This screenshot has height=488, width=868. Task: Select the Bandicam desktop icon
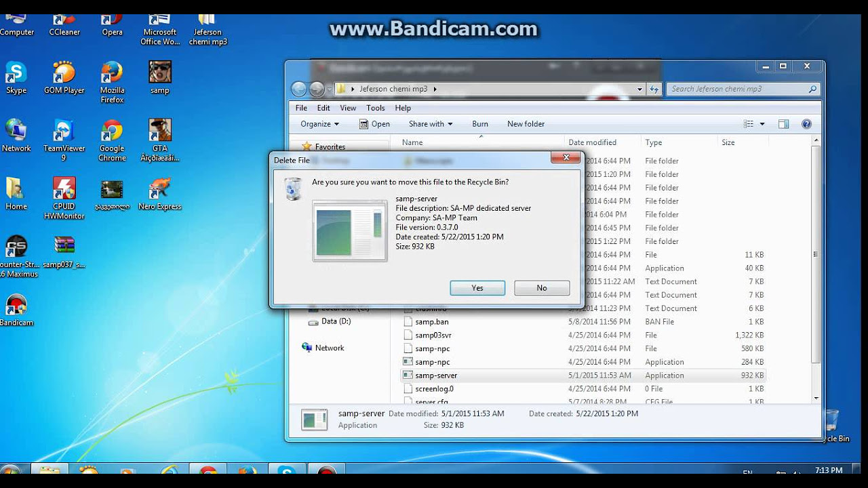pos(16,310)
